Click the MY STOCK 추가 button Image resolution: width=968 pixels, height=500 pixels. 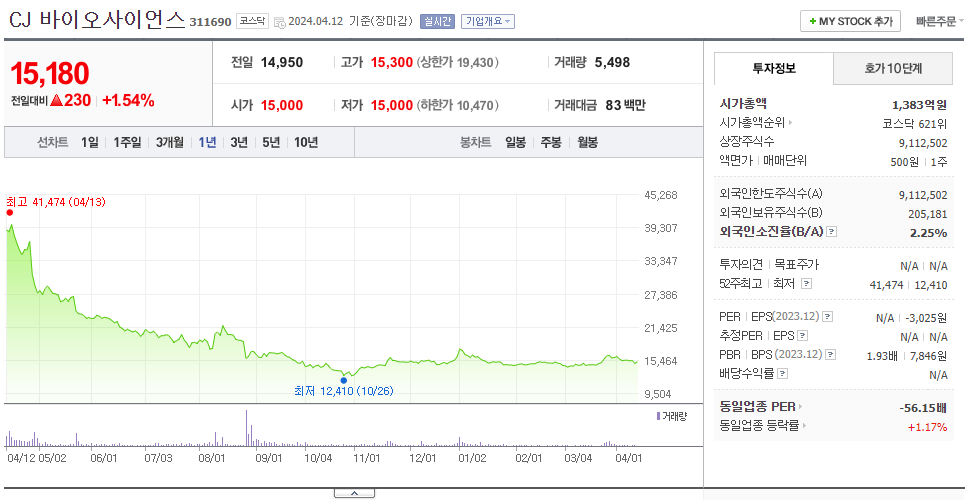pos(850,21)
